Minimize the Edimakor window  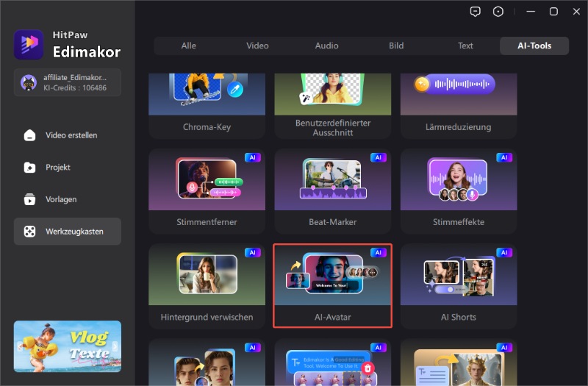[x=531, y=12]
